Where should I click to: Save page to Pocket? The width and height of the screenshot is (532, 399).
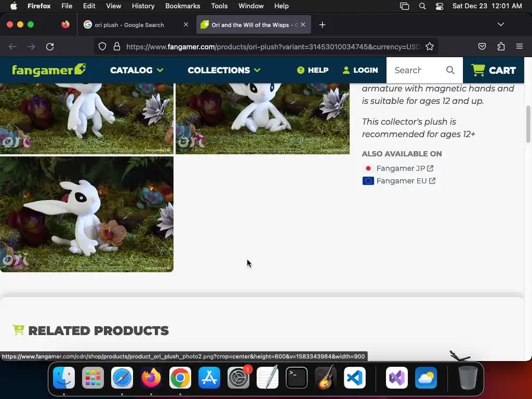[482, 46]
